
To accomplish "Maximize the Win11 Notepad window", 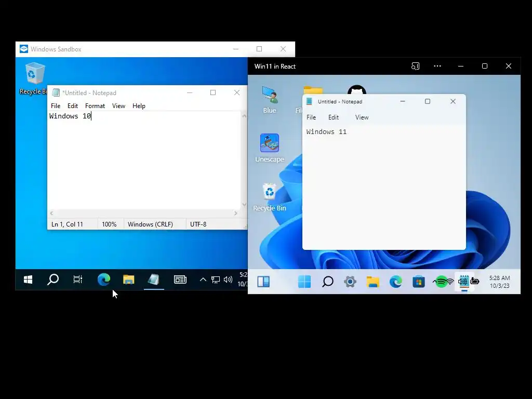I will [428, 101].
